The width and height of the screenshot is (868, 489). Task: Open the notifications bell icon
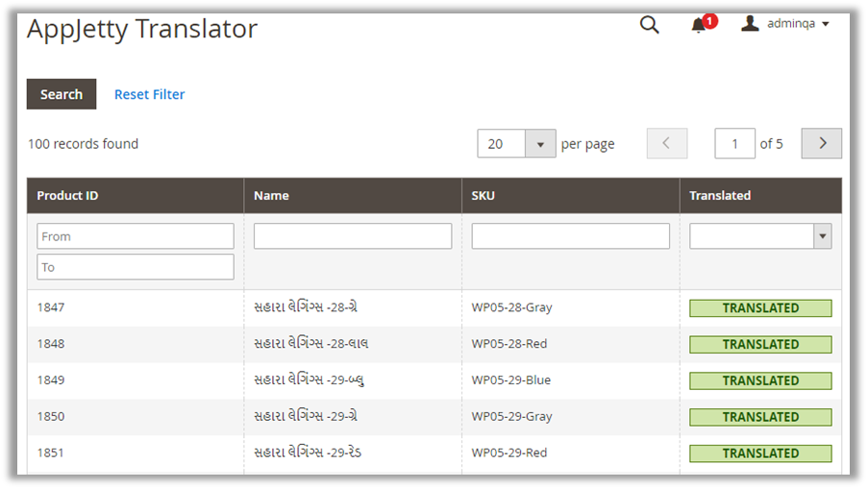click(x=699, y=25)
